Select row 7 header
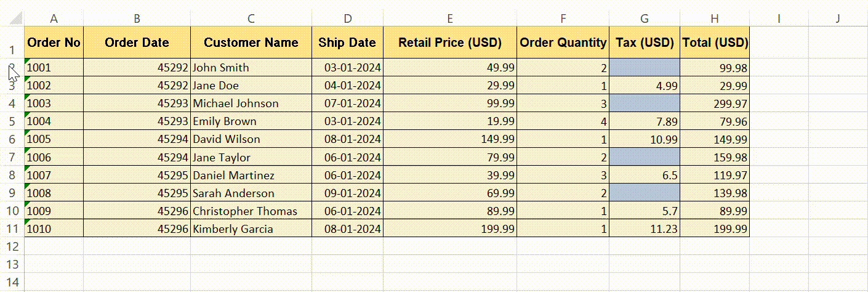This screenshot has width=868, height=292. click(12, 157)
